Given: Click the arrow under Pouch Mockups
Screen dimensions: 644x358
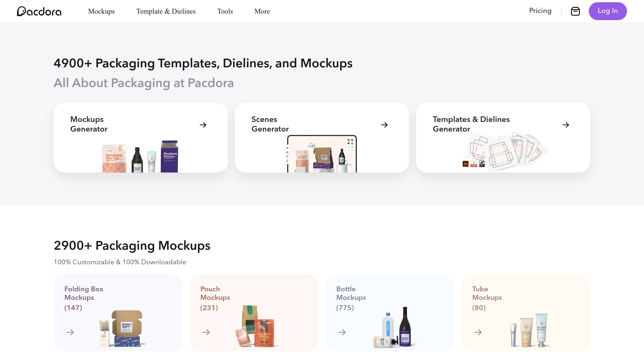Looking at the screenshot, I should pyautogui.click(x=206, y=332).
